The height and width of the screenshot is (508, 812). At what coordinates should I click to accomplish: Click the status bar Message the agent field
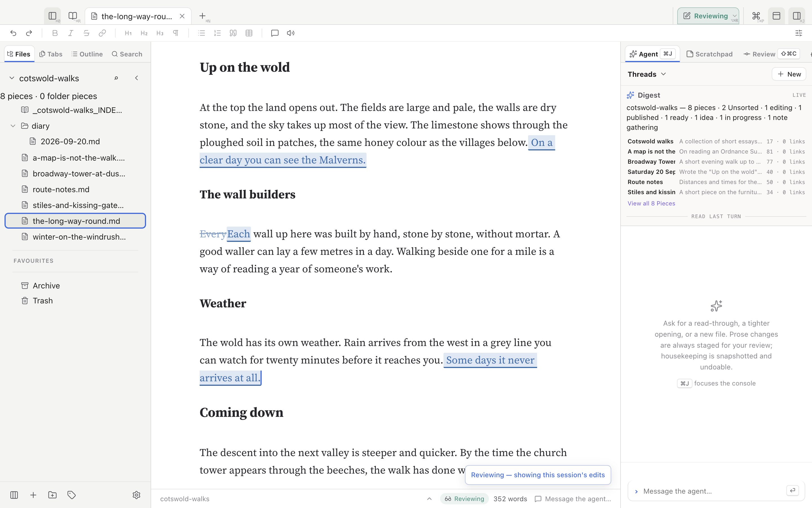(x=573, y=499)
